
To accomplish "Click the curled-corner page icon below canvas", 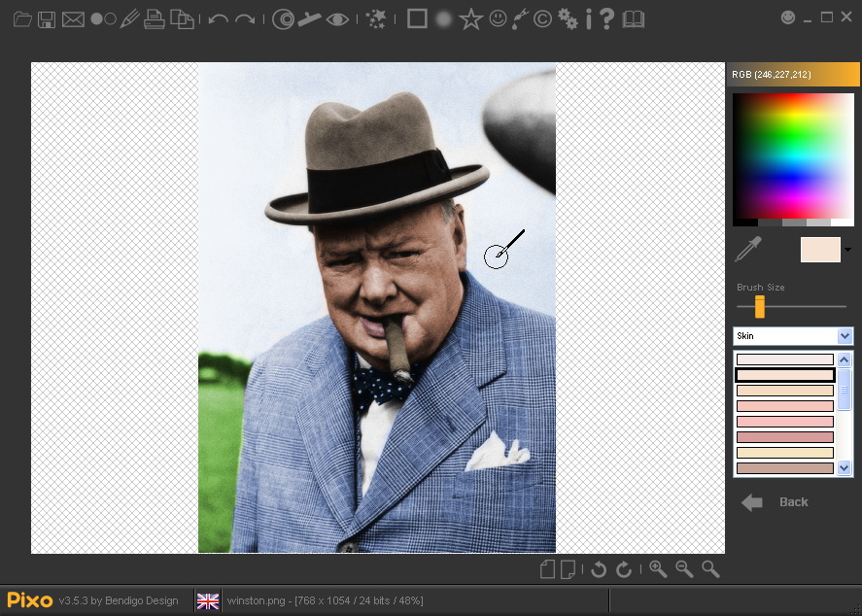I will click(x=568, y=569).
